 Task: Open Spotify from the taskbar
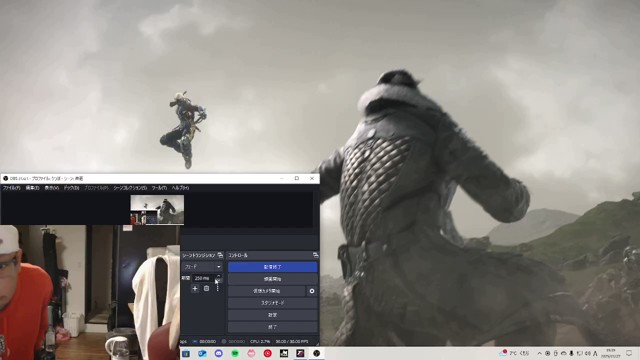coord(235,353)
